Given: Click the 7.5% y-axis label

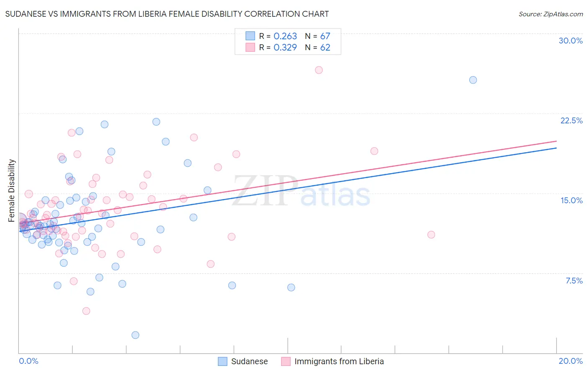Looking at the screenshot, I should [574, 281].
